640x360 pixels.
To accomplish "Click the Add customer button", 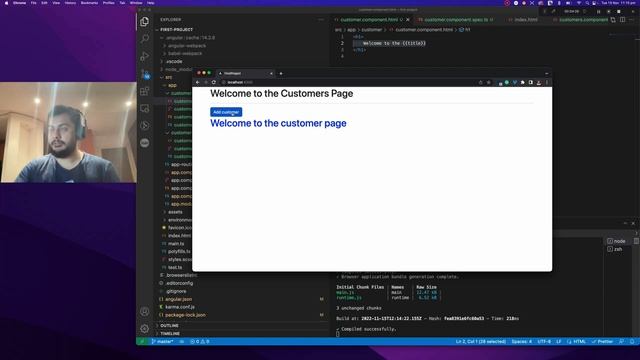I will coord(226,112).
